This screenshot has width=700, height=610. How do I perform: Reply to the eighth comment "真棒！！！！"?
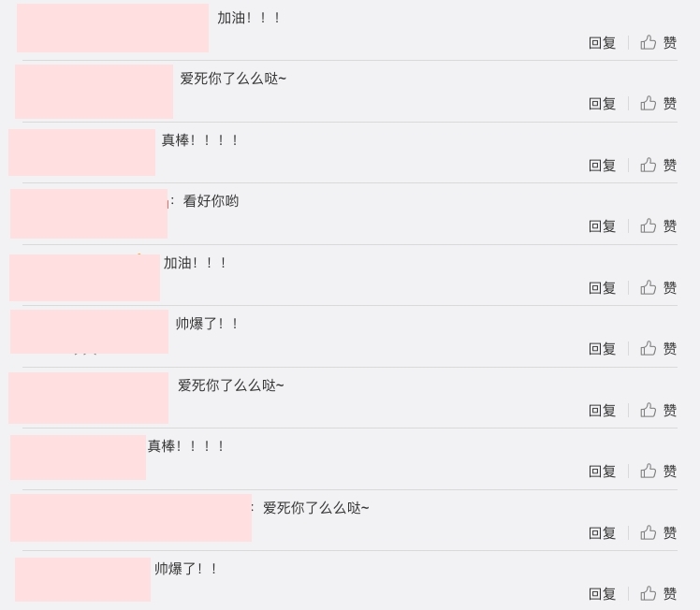click(602, 472)
